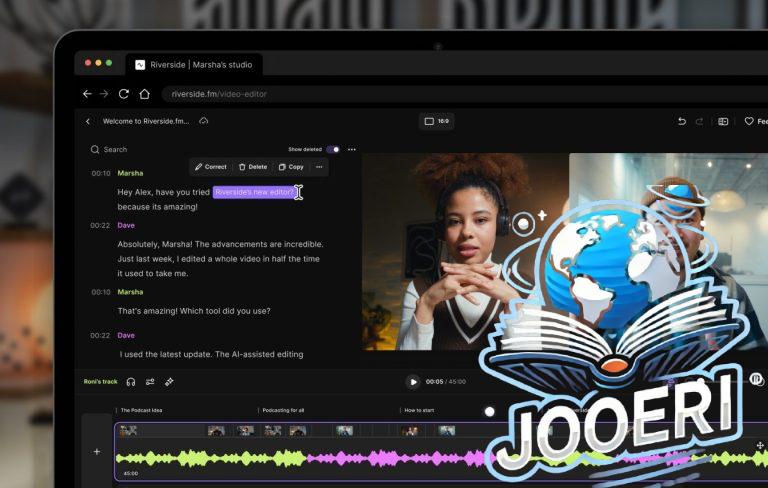Click the transcript Search field
This screenshot has height=488, width=768.
pyautogui.click(x=116, y=149)
